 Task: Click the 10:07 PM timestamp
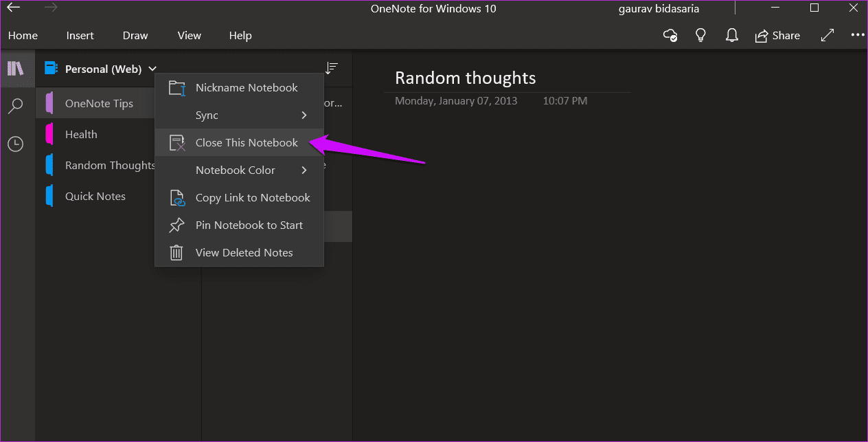click(x=565, y=101)
